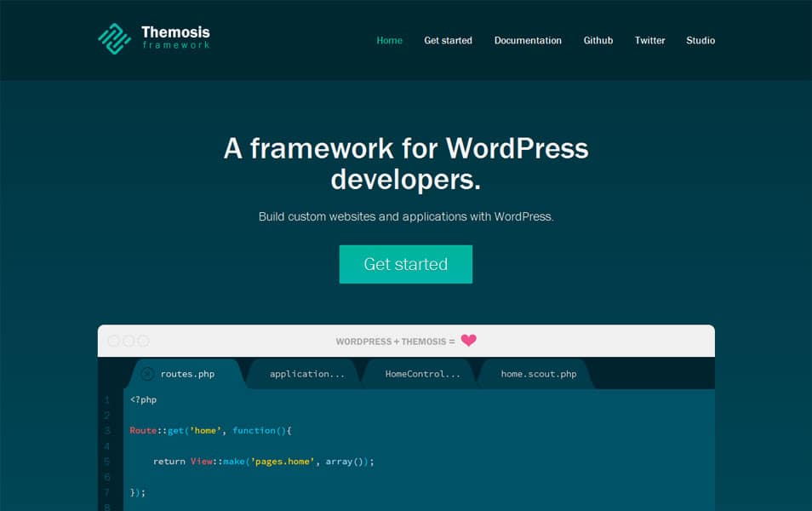Open the Twitter nav link
Image resolution: width=812 pixels, height=511 pixels.
[x=650, y=40]
